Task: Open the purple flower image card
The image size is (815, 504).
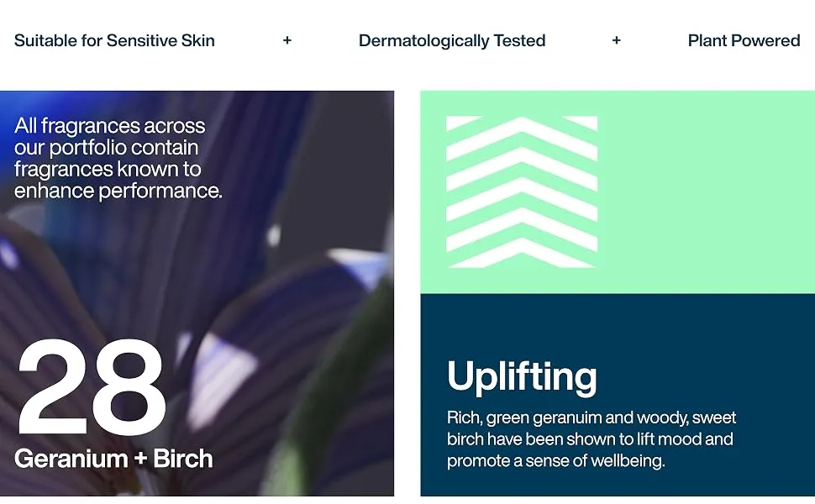Action: point(197,293)
